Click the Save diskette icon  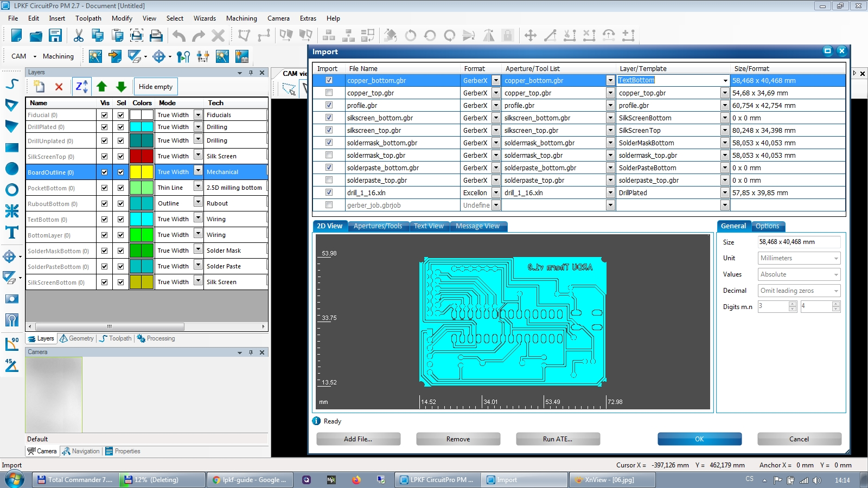tap(55, 36)
